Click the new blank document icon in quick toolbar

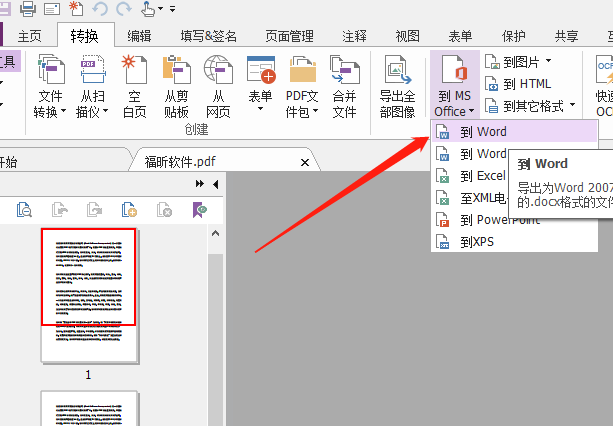tap(75, 8)
